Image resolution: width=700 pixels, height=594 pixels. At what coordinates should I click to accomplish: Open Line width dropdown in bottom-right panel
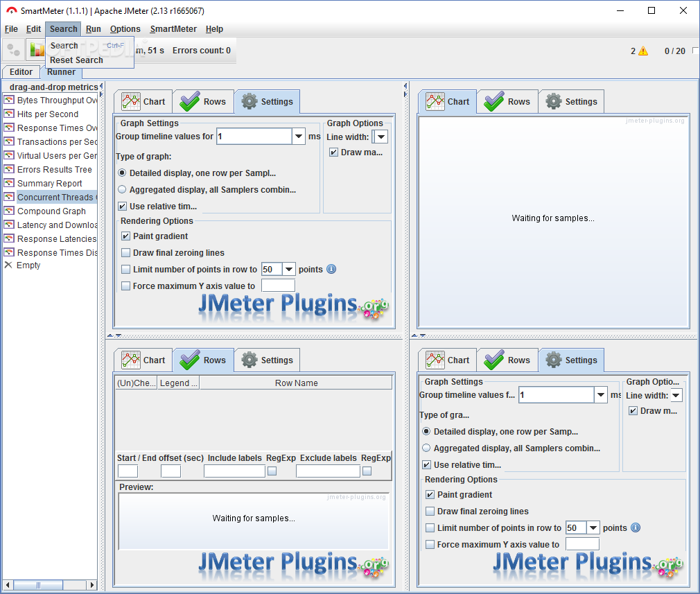click(676, 395)
